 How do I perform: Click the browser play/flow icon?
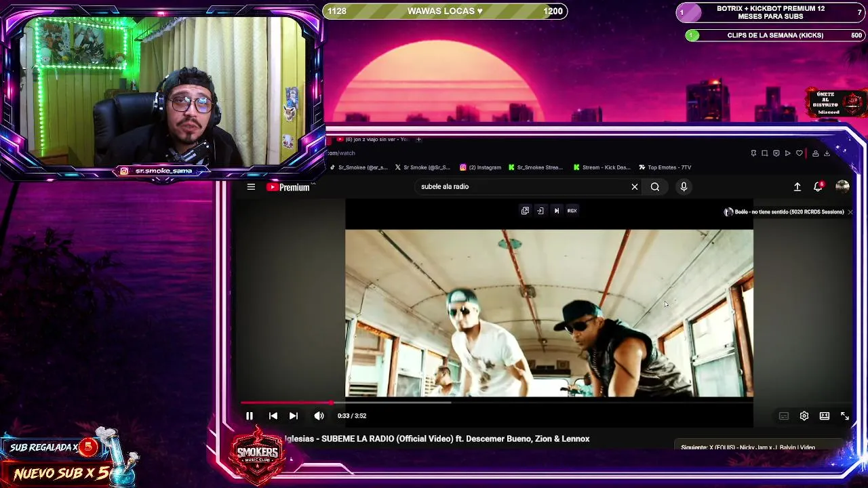coord(788,153)
